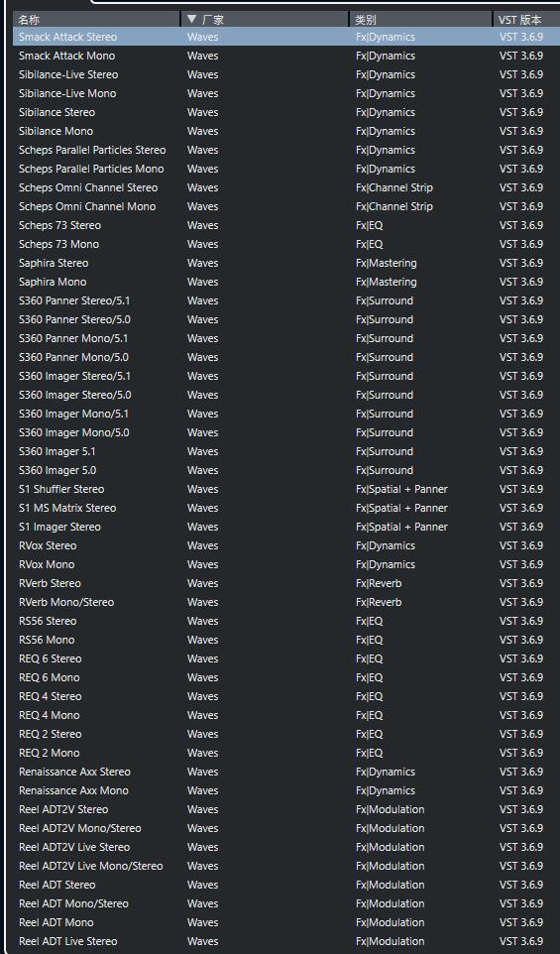
Task: Pick the RS56 Mono EQ row
Action: (286, 640)
